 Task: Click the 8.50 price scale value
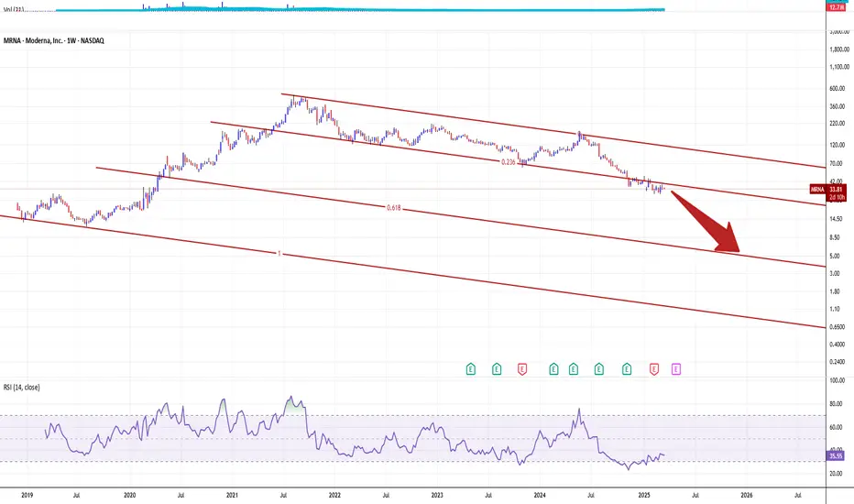835,237
